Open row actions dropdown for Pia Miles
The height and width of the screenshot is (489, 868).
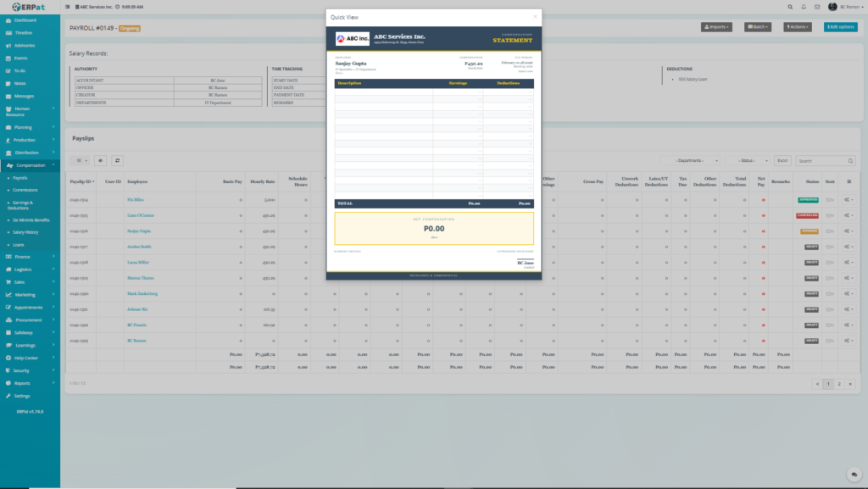(849, 200)
